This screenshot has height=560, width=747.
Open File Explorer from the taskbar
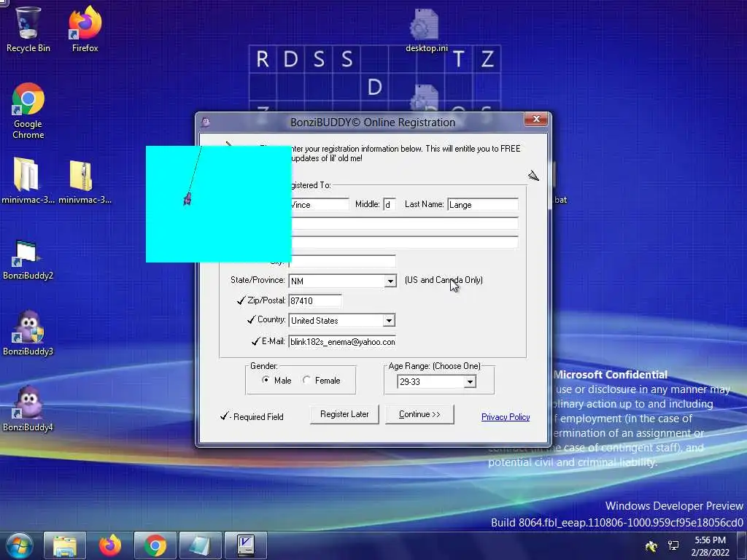[65, 545]
